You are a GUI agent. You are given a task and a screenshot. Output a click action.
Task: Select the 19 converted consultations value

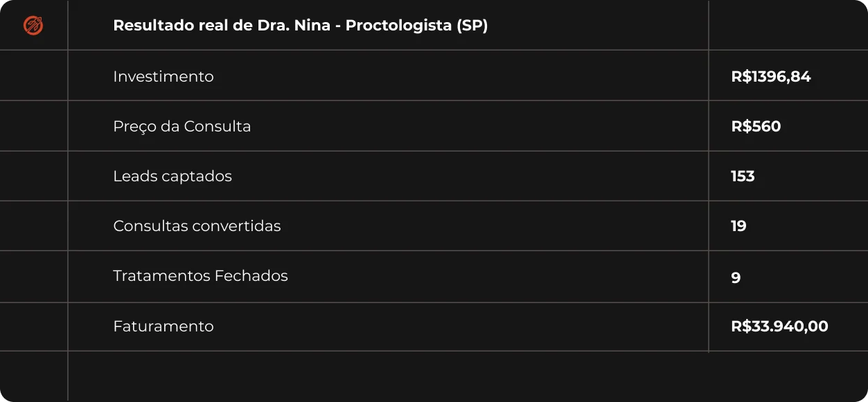click(738, 226)
